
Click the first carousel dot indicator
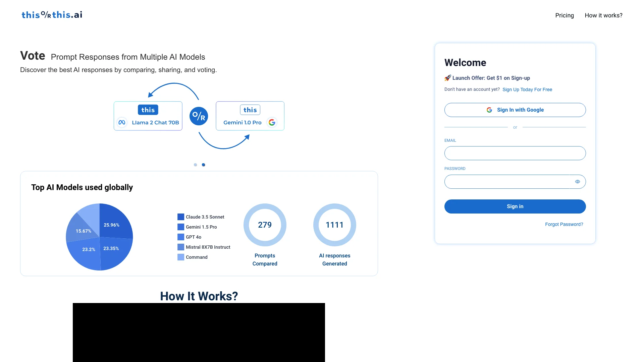tap(195, 165)
